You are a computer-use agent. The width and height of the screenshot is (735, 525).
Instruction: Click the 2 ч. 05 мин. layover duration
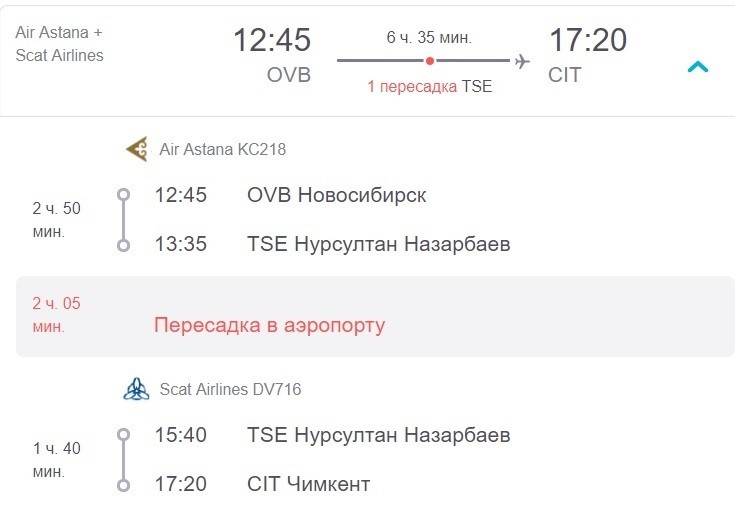click(57, 315)
